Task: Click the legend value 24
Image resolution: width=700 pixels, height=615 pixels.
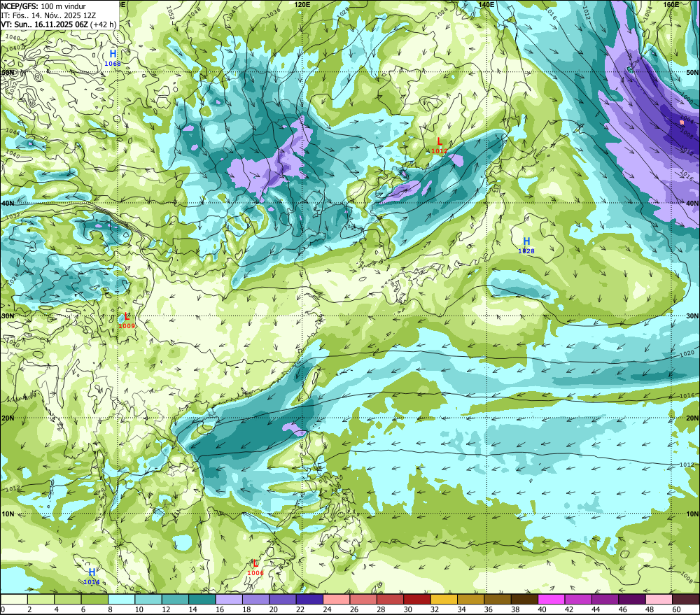Action: click(327, 609)
